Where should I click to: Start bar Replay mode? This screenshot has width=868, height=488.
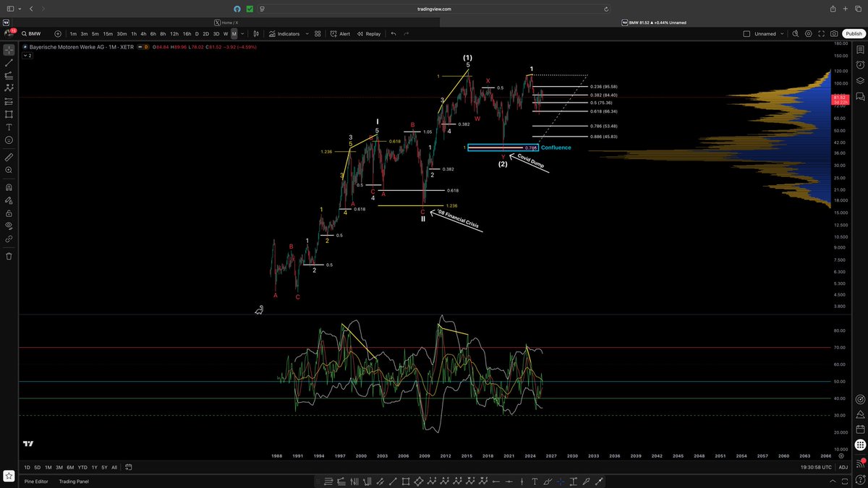pos(367,33)
